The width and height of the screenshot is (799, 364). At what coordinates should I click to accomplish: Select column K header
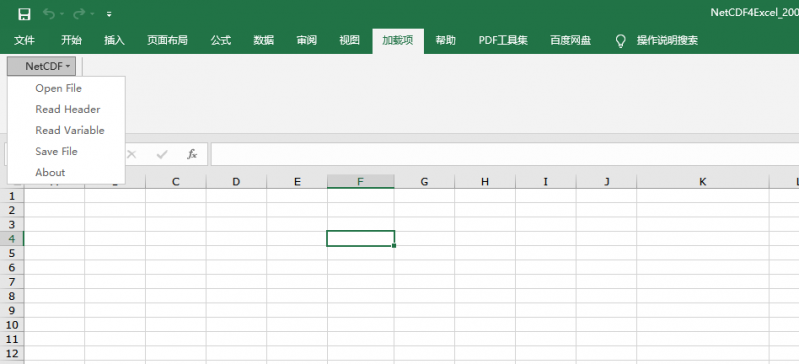tap(703, 181)
